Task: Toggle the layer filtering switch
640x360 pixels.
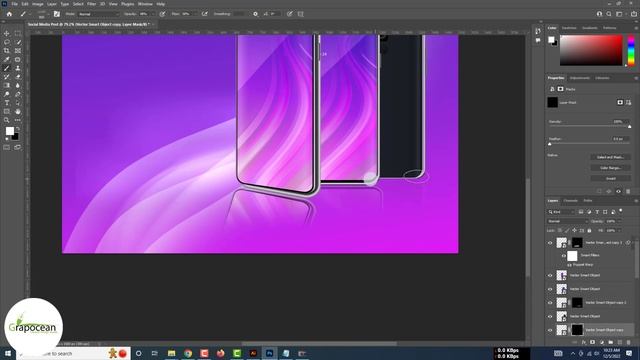Action: coord(621,211)
